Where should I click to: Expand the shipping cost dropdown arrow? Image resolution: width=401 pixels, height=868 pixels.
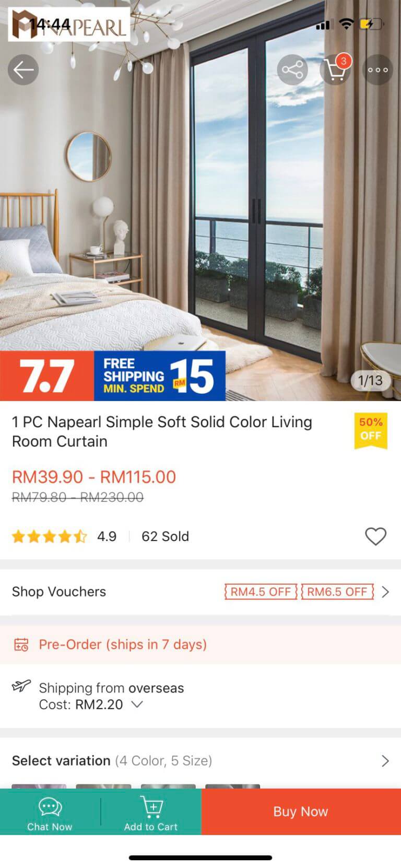point(137,704)
